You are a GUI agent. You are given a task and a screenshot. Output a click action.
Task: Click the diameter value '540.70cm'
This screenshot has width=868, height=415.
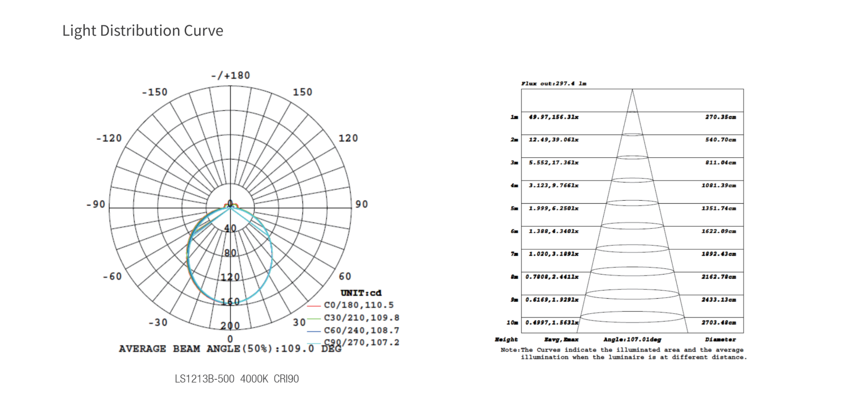click(720, 139)
